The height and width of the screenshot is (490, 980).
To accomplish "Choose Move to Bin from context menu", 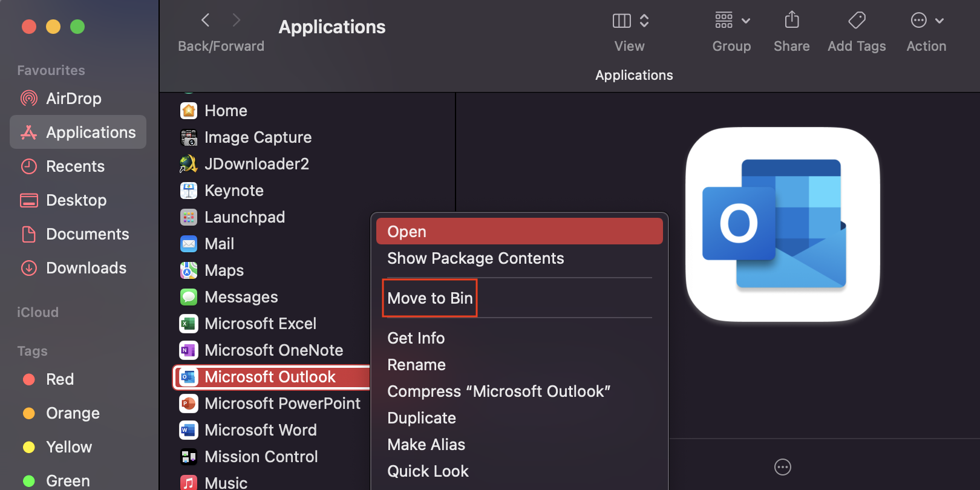I will (x=430, y=298).
